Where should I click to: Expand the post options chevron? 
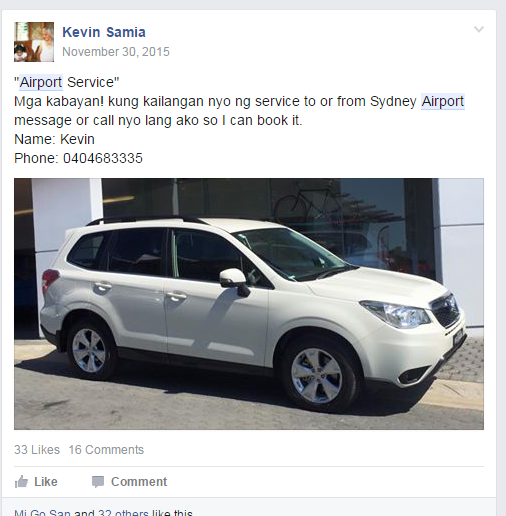point(479,29)
